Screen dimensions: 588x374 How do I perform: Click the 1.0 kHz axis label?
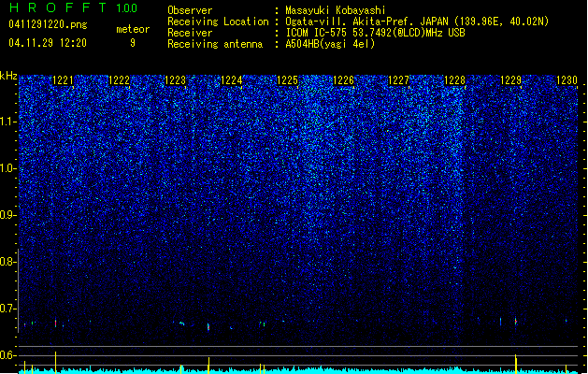tap(8, 168)
